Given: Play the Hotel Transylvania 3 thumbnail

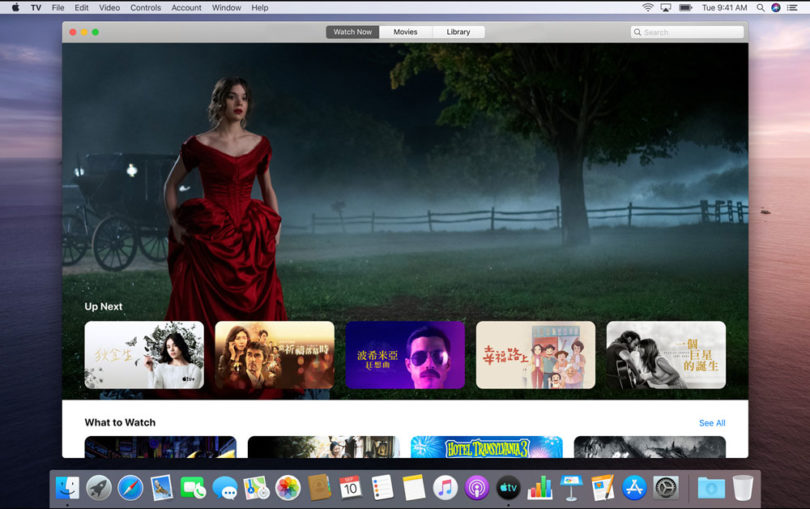Looking at the screenshot, I should (x=486, y=448).
